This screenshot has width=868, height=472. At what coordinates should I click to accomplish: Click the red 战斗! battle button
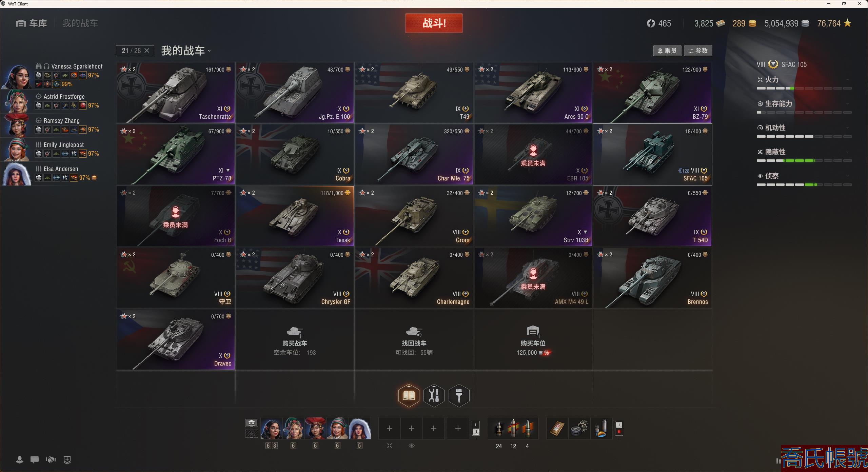(434, 23)
